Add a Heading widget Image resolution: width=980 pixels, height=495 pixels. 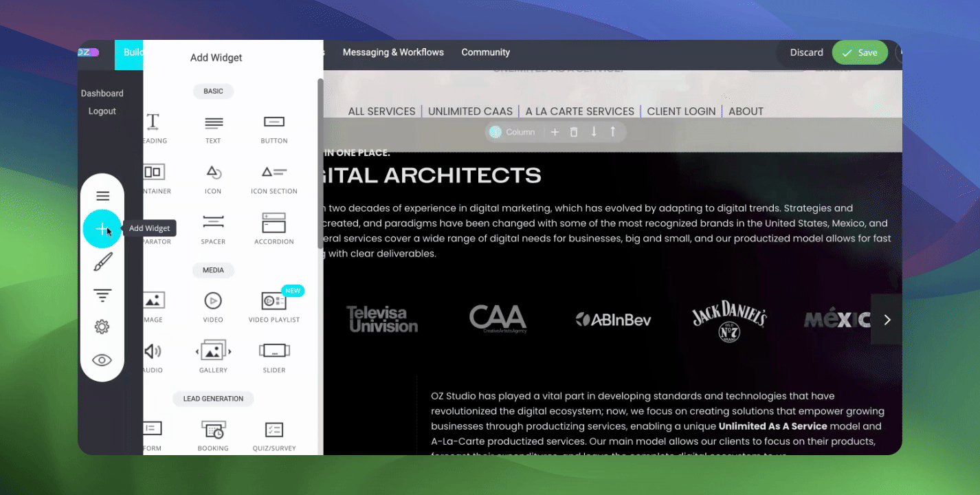(153, 129)
